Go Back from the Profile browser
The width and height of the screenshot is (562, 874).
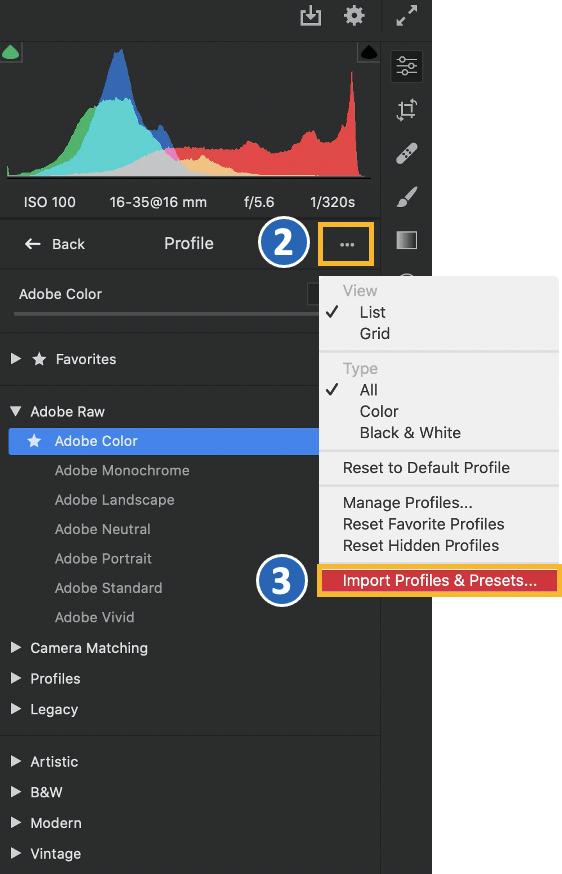click(x=55, y=244)
